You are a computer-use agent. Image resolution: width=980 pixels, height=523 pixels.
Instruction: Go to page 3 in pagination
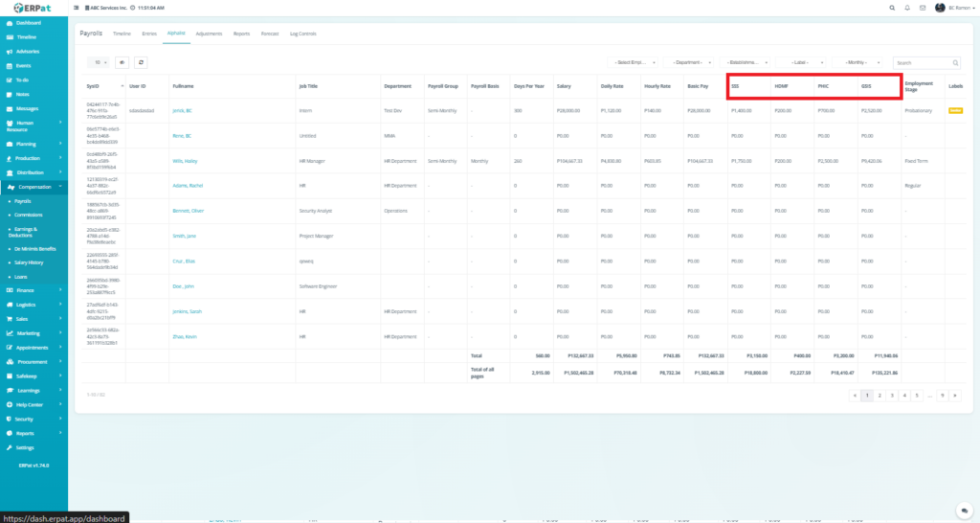pos(891,395)
